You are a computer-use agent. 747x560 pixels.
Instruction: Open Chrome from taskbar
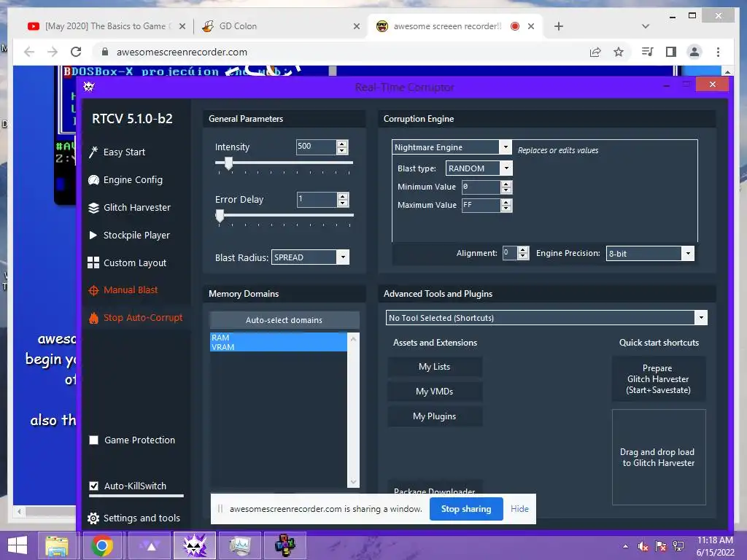pyautogui.click(x=102, y=545)
